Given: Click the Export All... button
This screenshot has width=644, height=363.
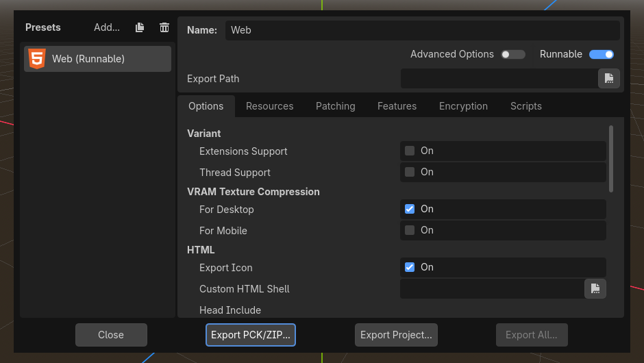Looking at the screenshot, I should pyautogui.click(x=532, y=335).
